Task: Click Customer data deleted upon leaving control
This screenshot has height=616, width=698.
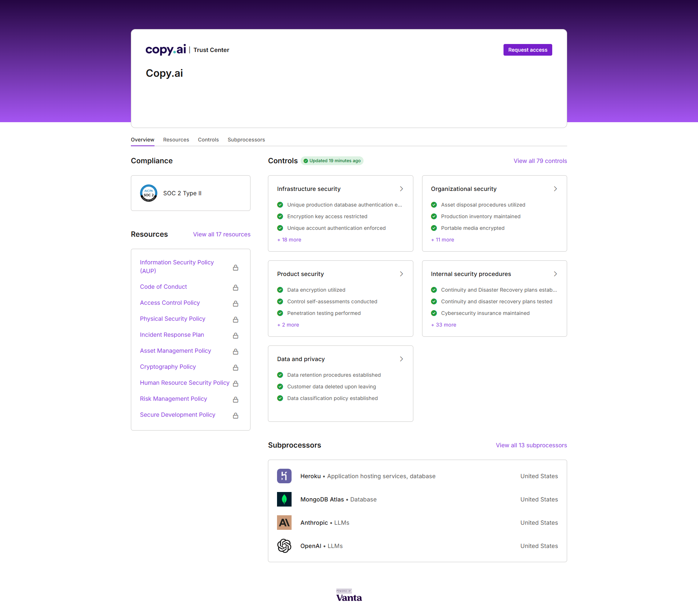Action: (332, 387)
